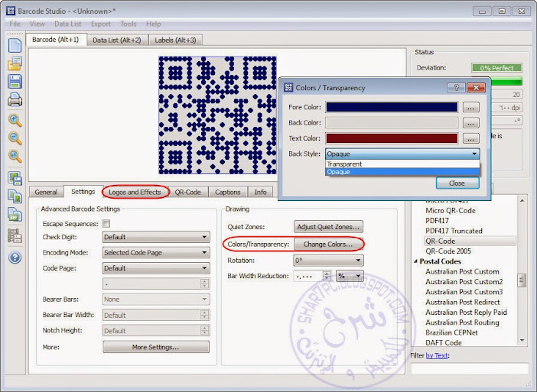Open the Bar Width Reduction unit dropdown
This screenshot has height=392, width=537.
pyautogui.click(x=350, y=276)
